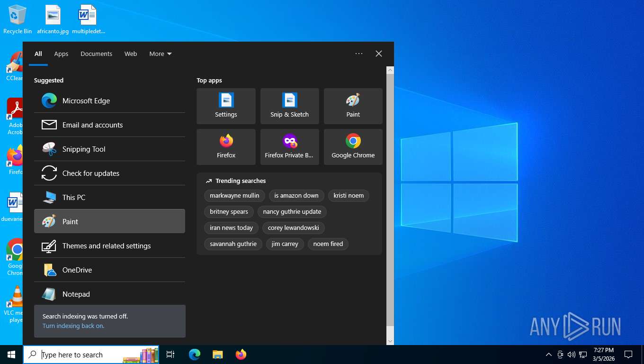The height and width of the screenshot is (364, 644).
Task: Click network icon in system tray
Action: (x=583, y=355)
